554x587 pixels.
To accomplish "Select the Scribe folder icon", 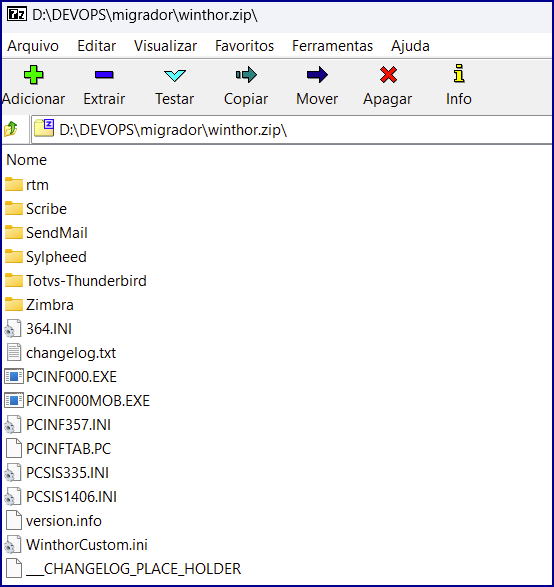I will 14,208.
